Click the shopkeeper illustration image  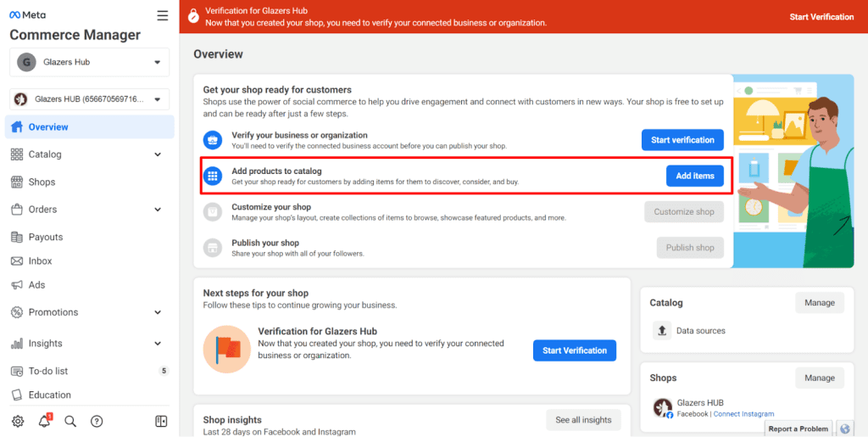[793, 171]
